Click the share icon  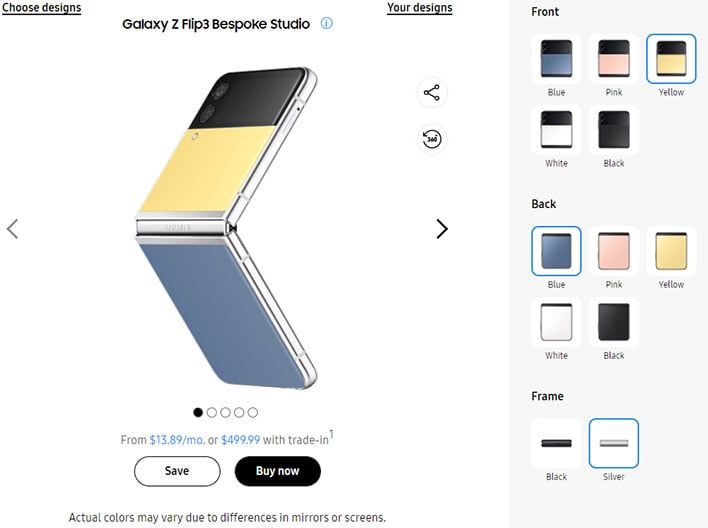432,93
